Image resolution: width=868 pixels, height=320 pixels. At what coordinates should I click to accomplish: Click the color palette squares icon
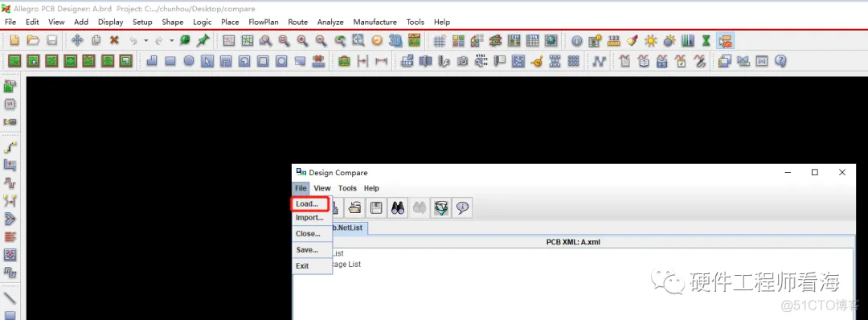pos(458,40)
